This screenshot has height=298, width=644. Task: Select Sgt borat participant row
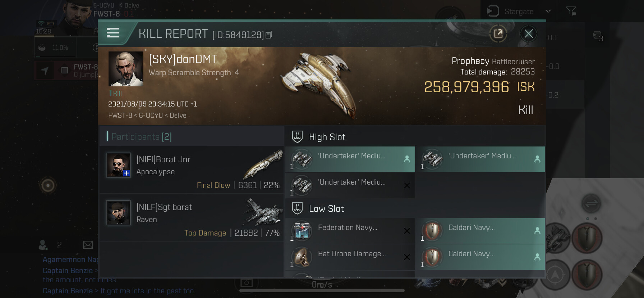(192, 218)
